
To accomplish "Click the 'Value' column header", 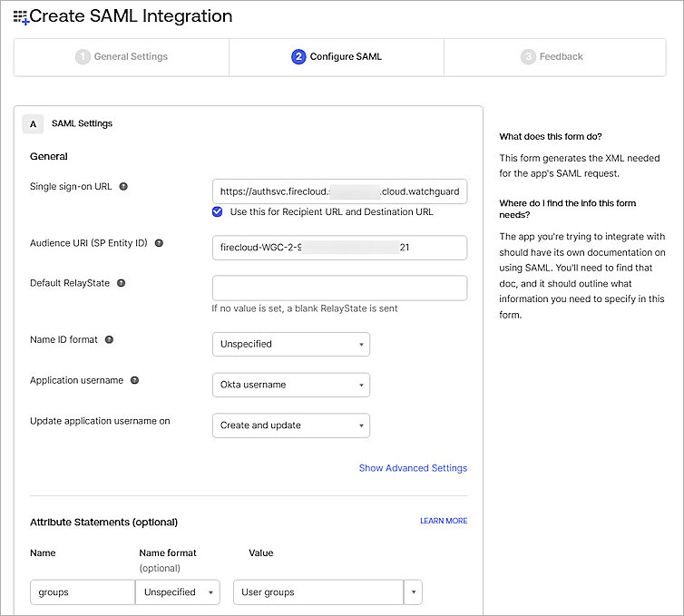I will pyautogui.click(x=261, y=553).
